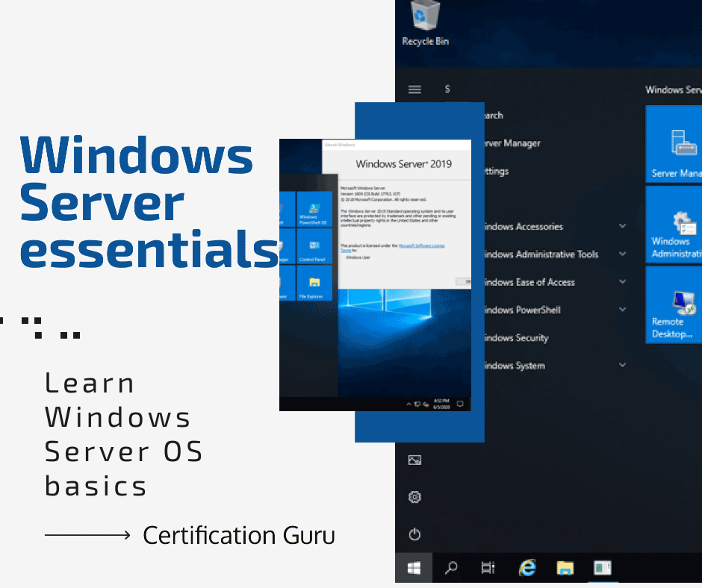702x588 pixels.
Task: Click the 'S' letter header in apps list
Action: click(x=447, y=89)
